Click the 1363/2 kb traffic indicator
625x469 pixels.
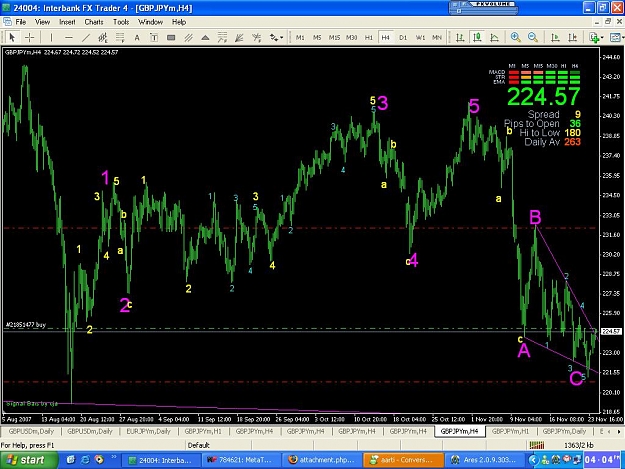click(579, 445)
